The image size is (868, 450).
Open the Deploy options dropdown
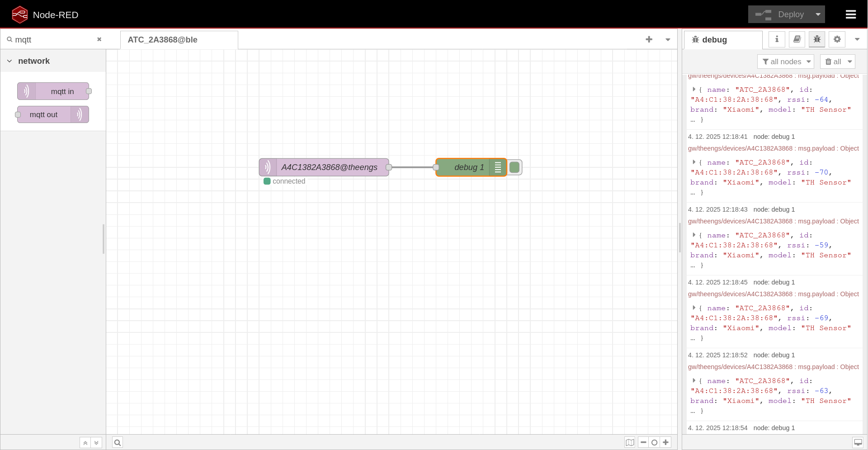click(818, 14)
